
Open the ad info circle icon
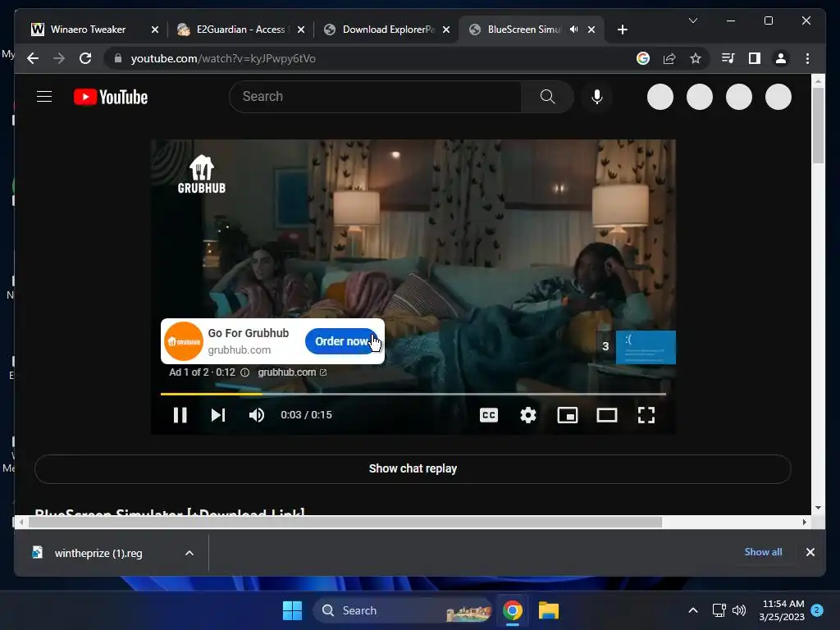coord(244,372)
